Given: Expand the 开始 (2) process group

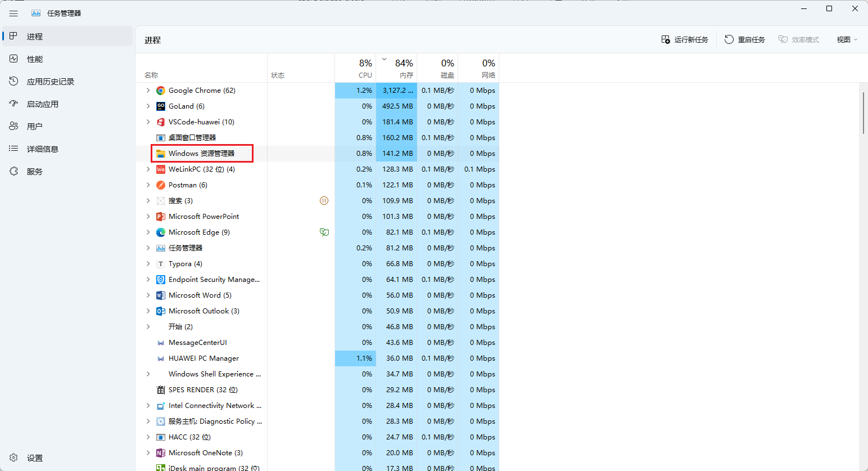Looking at the screenshot, I should 148,327.
